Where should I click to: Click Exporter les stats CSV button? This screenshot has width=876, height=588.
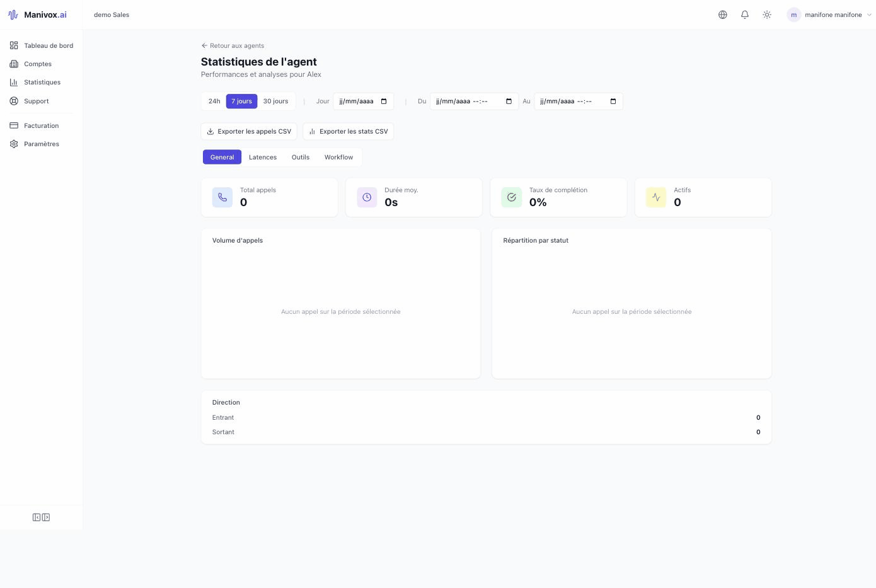click(x=349, y=131)
